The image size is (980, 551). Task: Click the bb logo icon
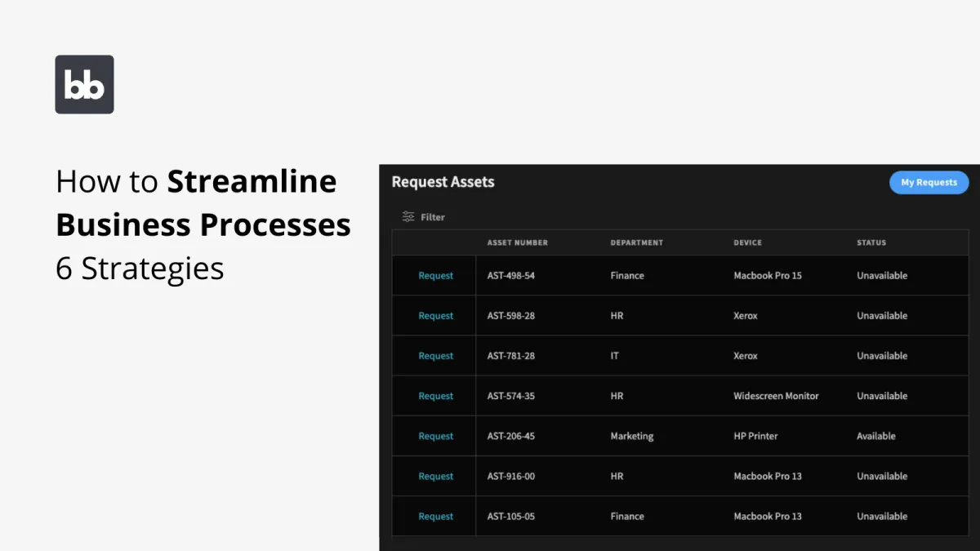coord(84,84)
